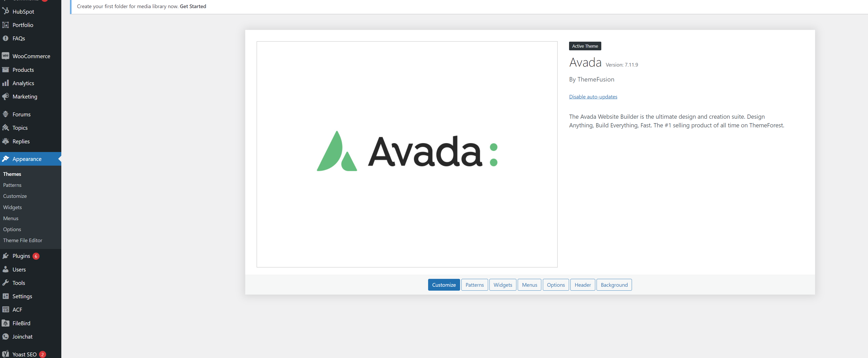868x358 pixels.
Task: Click the ACF icon in sidebar
Action: pos(6,309)
